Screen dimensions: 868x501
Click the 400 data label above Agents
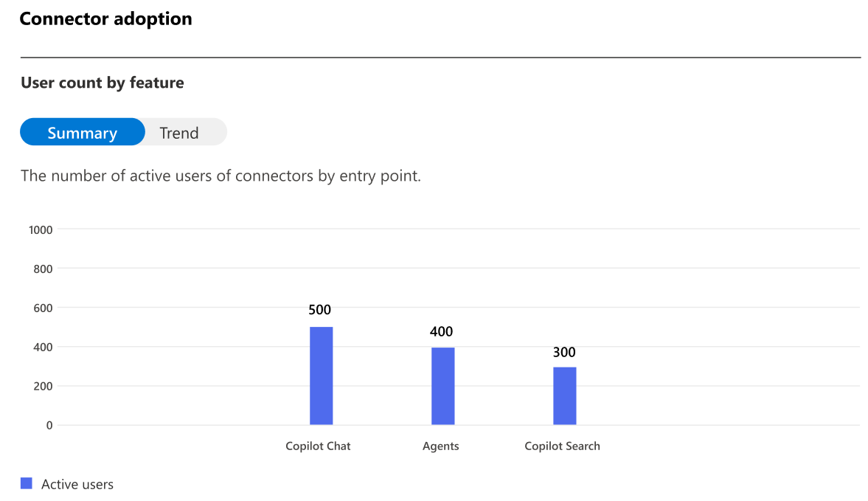pyautogui.click(x=441, y=331)
